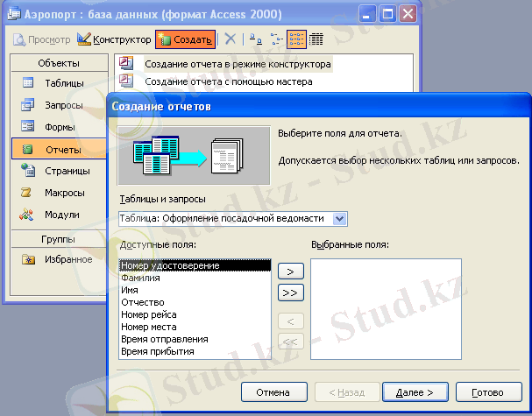Open Формы in the Объекты panel
Screen dimensions: 532x416
pyautogui.click(x=60, y=127)
